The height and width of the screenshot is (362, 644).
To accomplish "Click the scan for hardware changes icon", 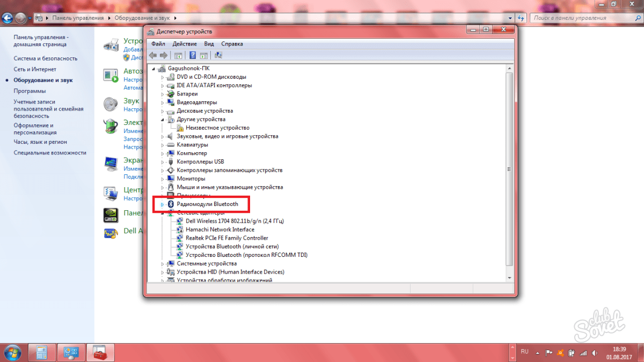I will click(x=218, y=55).
